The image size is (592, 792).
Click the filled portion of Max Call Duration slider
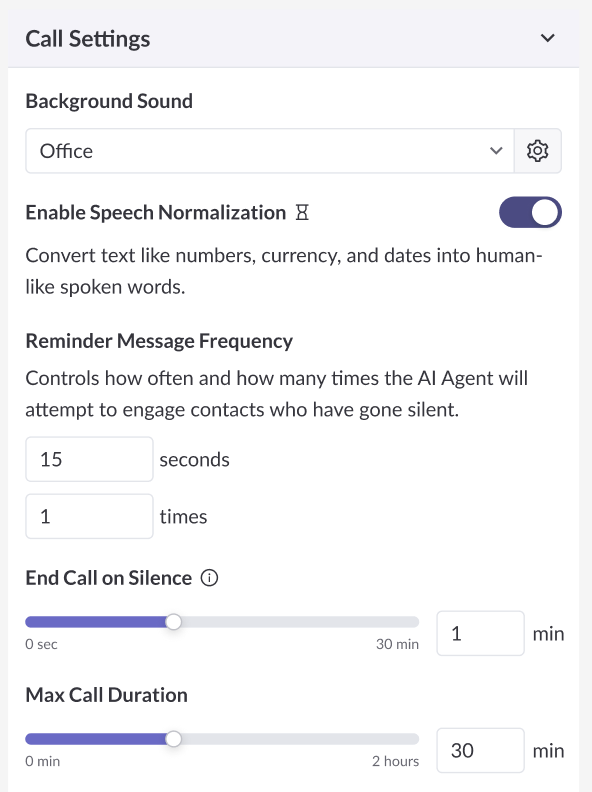96,739
